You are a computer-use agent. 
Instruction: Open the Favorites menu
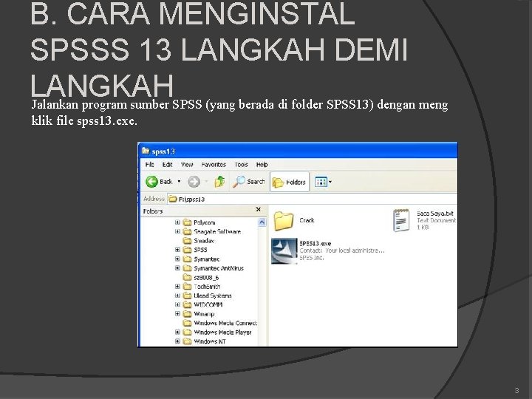click(x=214, y=165)
